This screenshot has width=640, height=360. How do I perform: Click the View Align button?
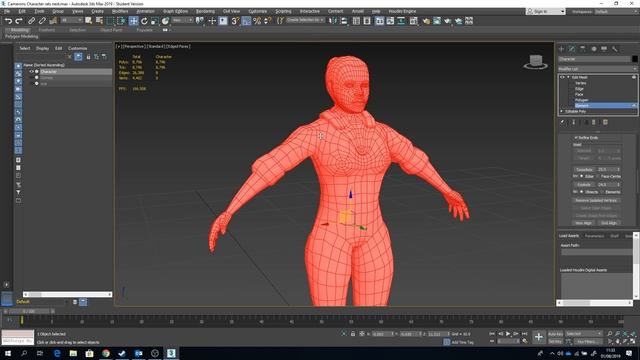pyautogui.click(x=583, y=223)
